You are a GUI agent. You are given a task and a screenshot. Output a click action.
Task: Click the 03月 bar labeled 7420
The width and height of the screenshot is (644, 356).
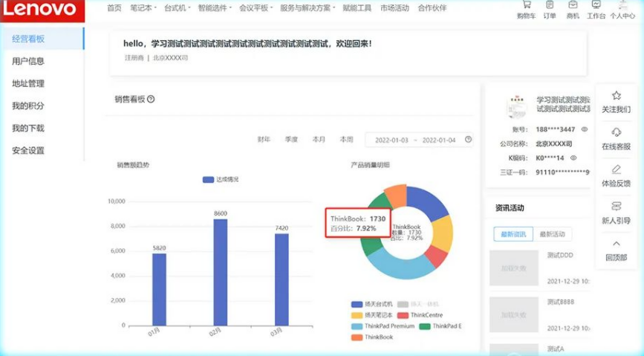coord(282,279)
